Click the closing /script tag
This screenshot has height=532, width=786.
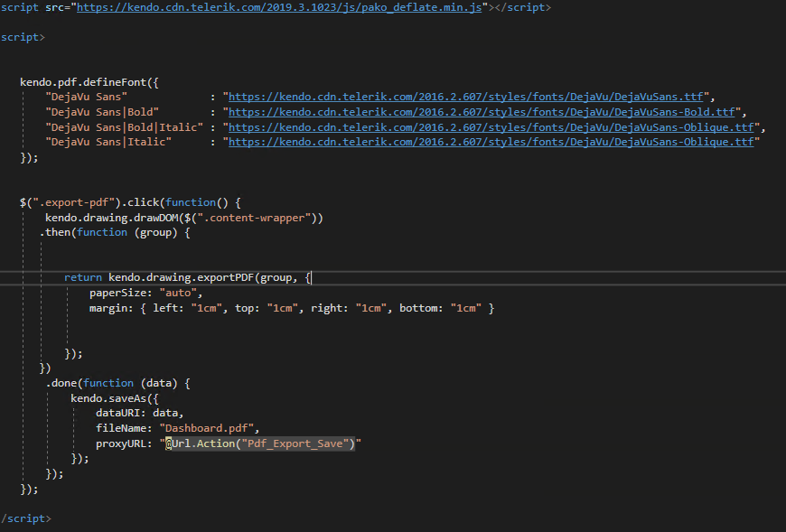[x=25, y=518]
